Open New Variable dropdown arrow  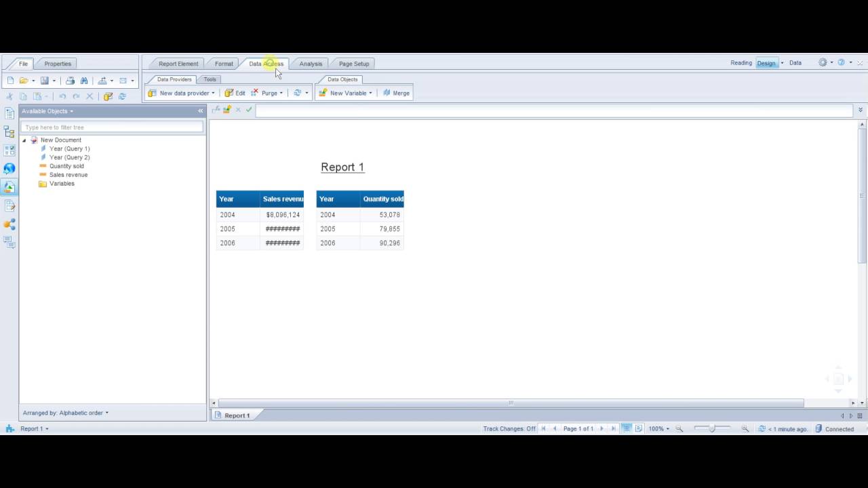370,93
